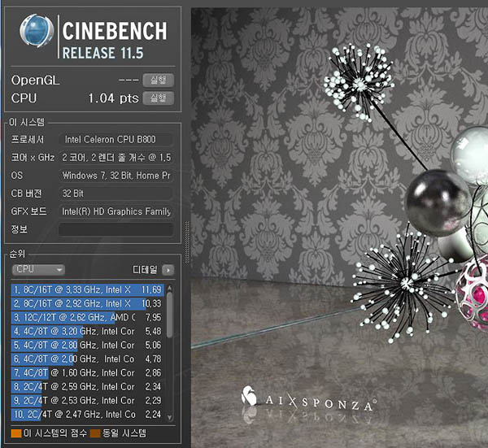Select ranking row 1 8C/16T 3.33 GHz
488x448 pixels.
pyautogui.click(x=88, y=289)
